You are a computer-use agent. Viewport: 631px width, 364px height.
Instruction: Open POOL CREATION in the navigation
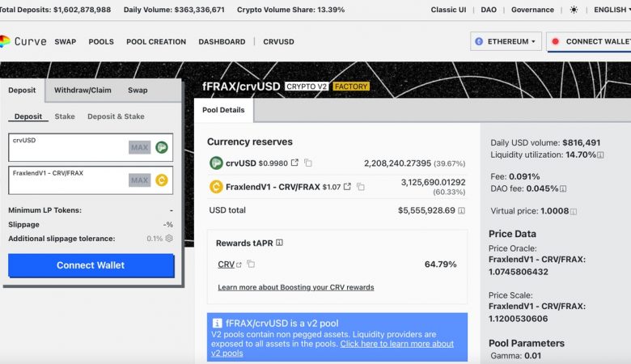pyautogui.click(x=156, y=41)
